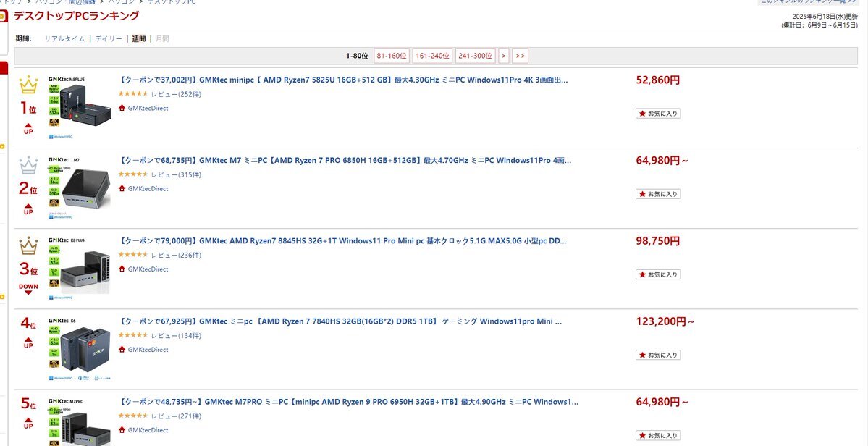Click the single > next page button
The width and height of the screenshot is (868, 446).
pyautogui.click(x=504, y=56)
